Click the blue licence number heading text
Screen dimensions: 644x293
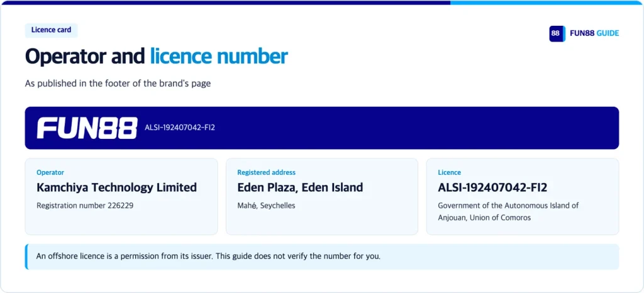219,56
